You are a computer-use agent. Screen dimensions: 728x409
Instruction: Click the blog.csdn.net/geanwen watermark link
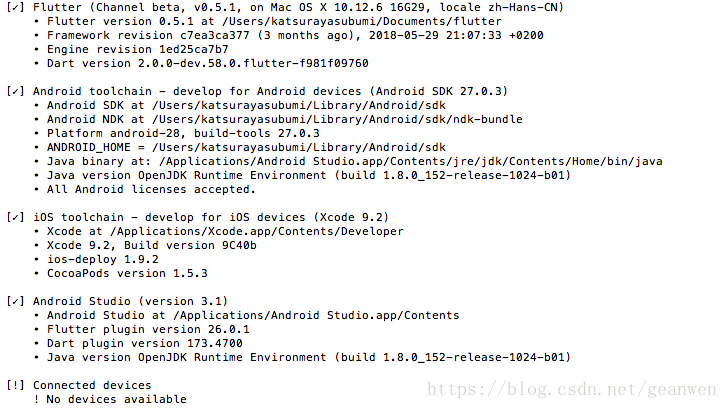pyautogui.click(x=572, y=389)
